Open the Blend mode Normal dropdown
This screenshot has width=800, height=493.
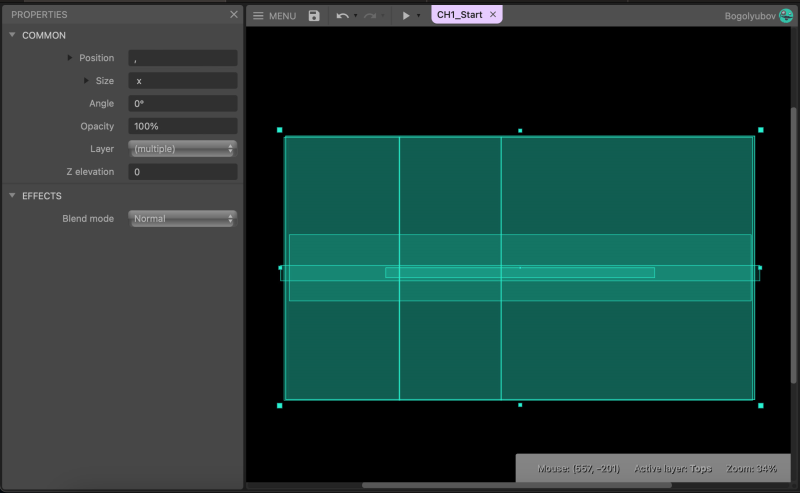click(x=183, y=218)
